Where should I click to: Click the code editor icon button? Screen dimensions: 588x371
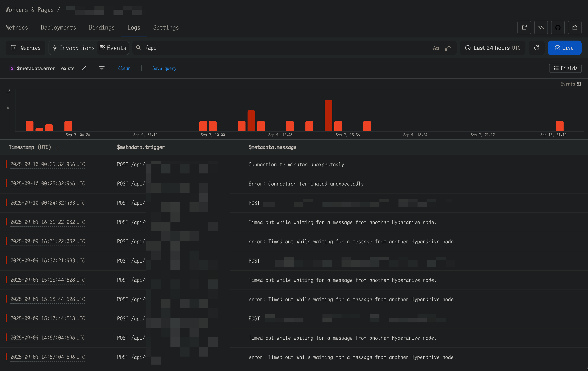541,27
